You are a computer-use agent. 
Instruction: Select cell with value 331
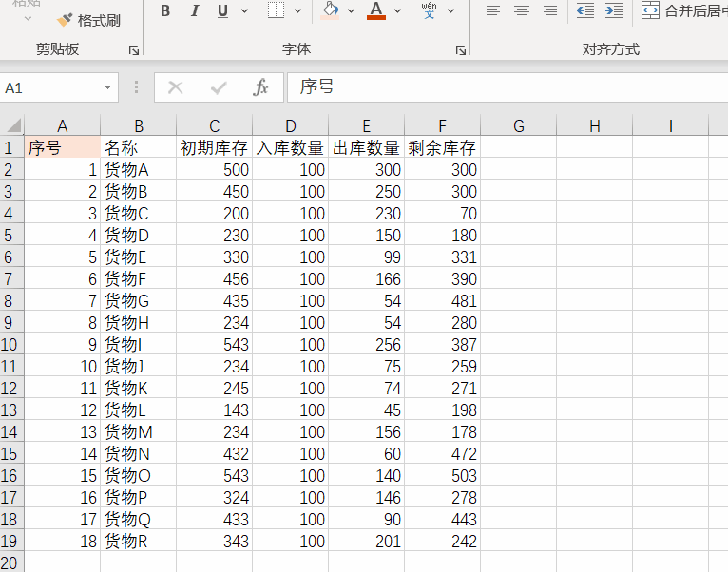[x=443, y=257]
